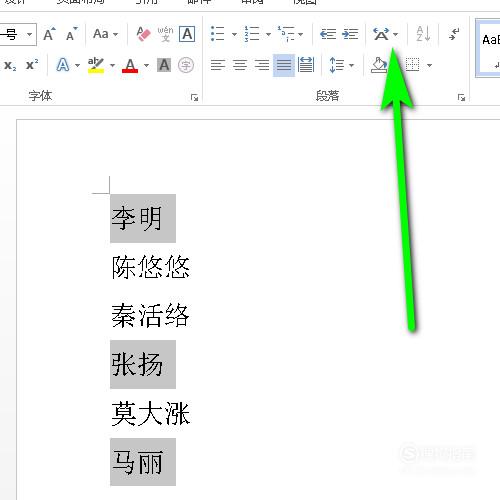Toggle character shading icon
This screenshot has height=500, width=500.
[164, 65]
